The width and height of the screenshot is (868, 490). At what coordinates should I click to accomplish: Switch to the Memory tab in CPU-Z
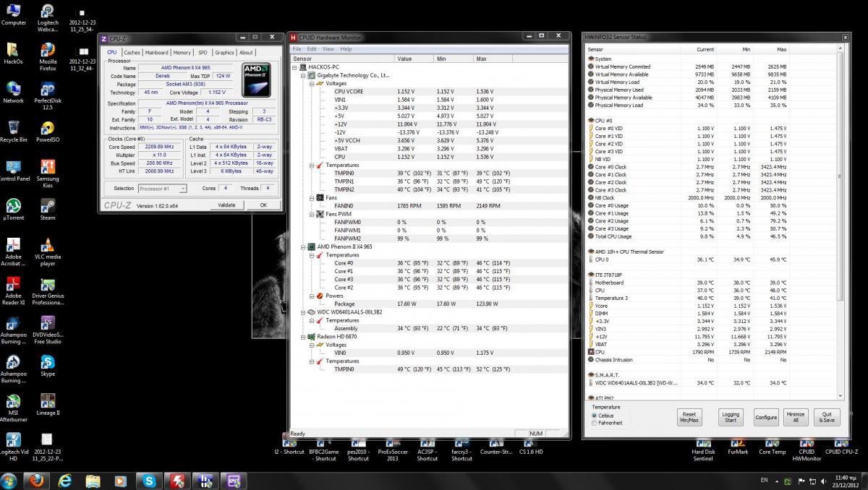point(182,53)
